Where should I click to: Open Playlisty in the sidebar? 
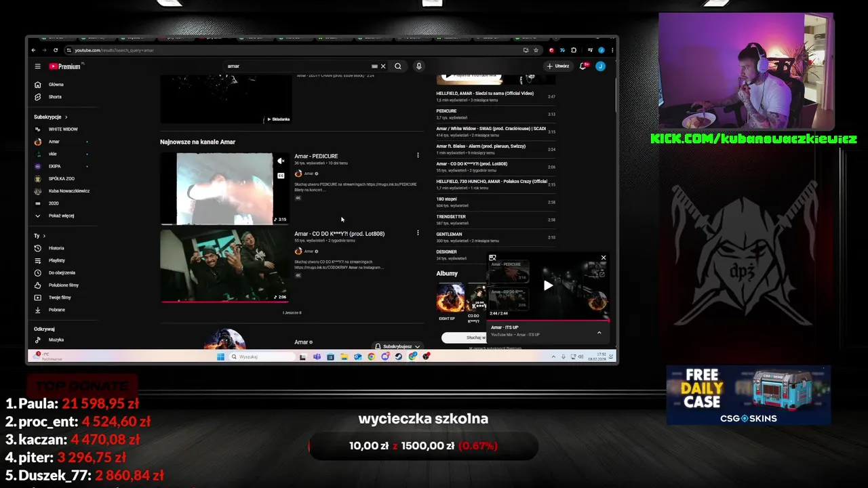pyautogui.click(x=57, y=260)
